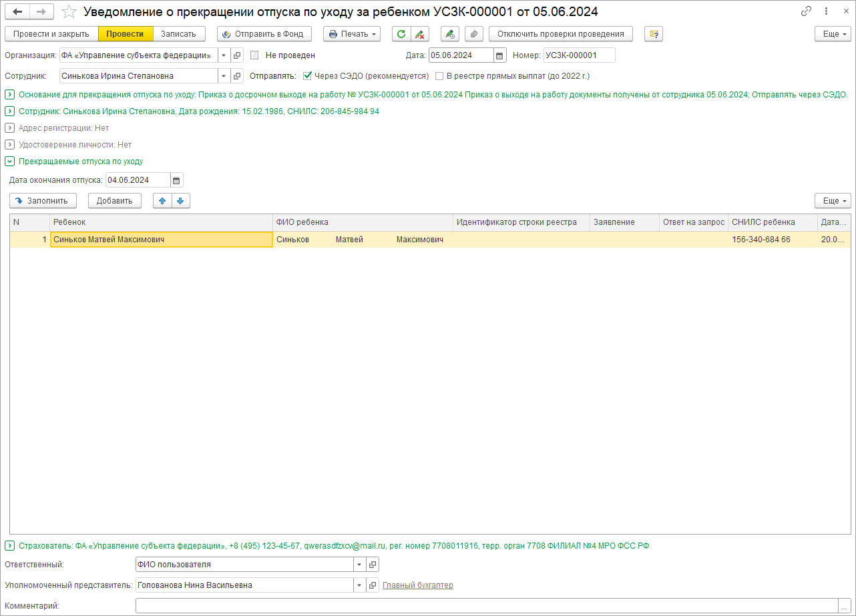Click the ellipsis button in Комментарий field
The image size is (856, 616).
(845, 606)
